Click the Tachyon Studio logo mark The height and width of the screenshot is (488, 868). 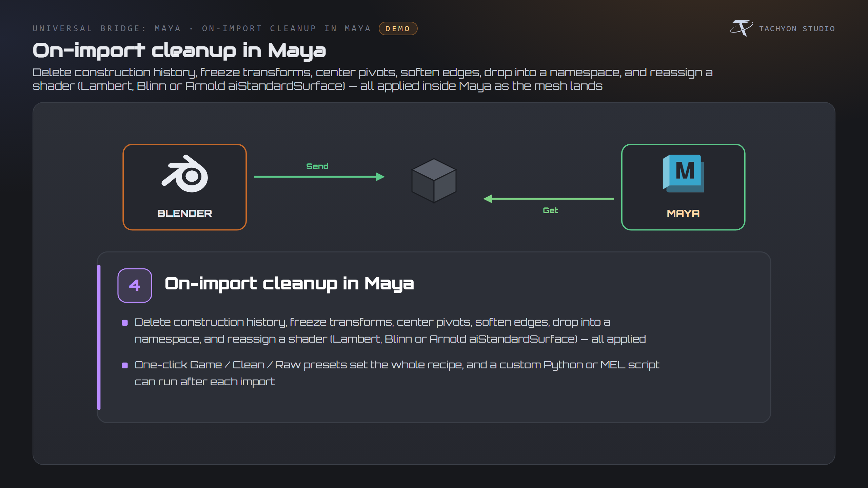tap(741, 28)
